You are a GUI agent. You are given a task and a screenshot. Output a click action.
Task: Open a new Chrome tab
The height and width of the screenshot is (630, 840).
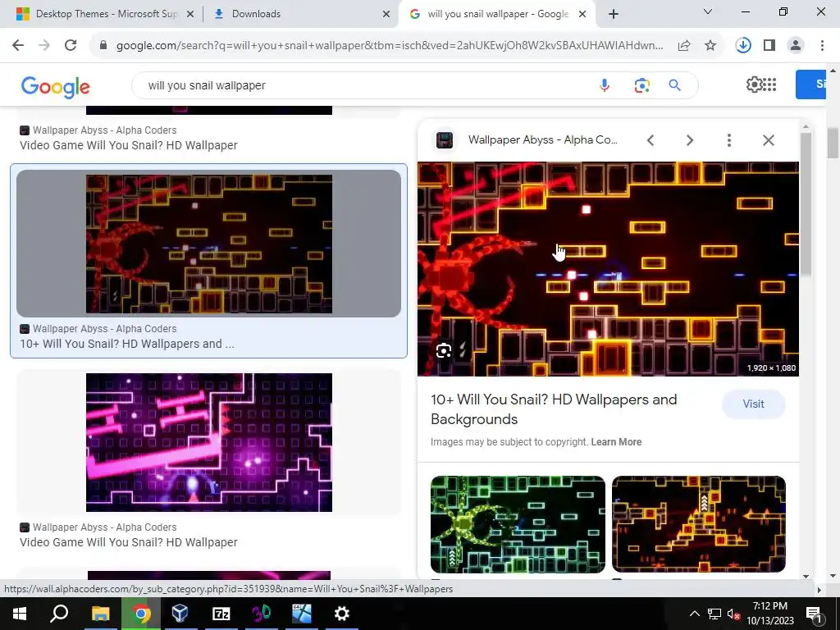pyautogui.click(x=614, y=14)
